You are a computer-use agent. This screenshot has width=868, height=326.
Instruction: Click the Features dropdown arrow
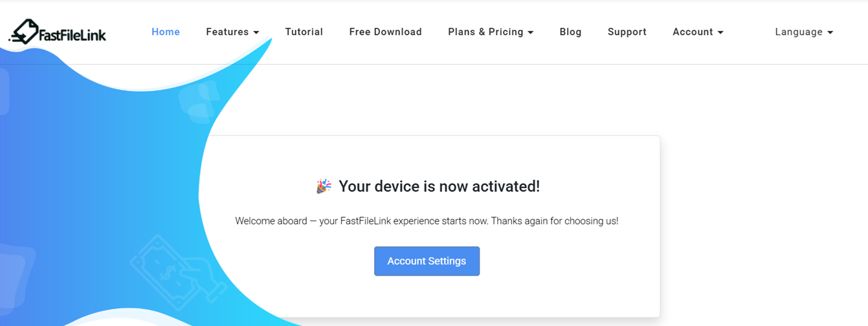pos(256,32)
